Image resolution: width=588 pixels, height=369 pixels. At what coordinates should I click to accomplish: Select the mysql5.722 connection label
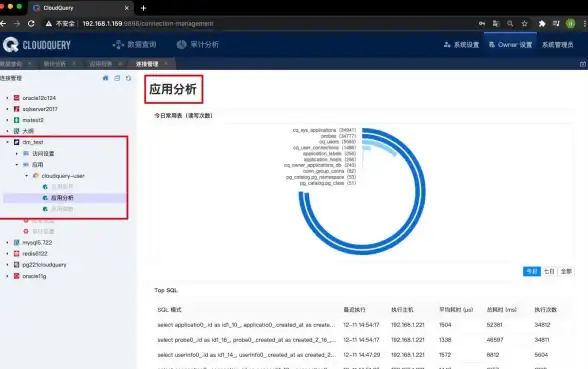(x=37, y=243)
